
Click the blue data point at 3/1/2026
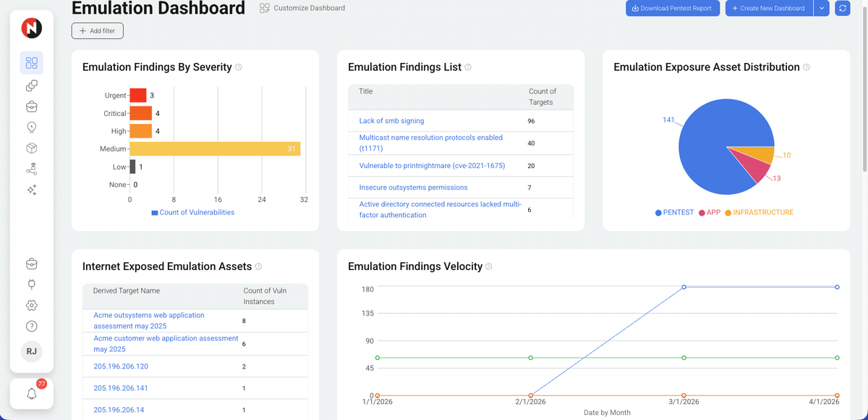[x=684, y=287]
